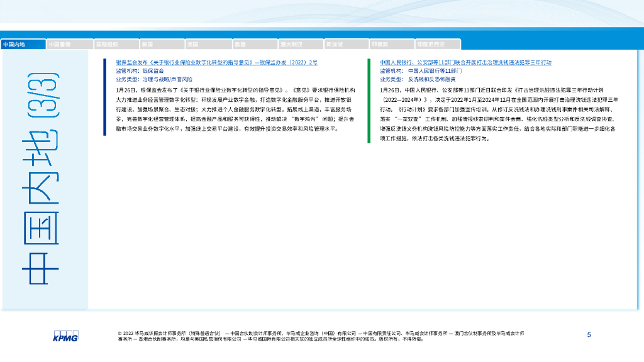Go to the 欧盟 tab
The width and height of the screenshot is (644, 362).
(x=255, y=45)
